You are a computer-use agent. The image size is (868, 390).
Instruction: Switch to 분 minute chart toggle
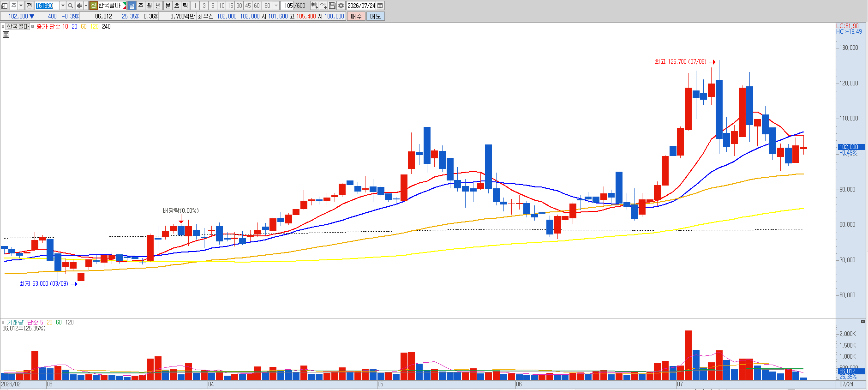168,6
